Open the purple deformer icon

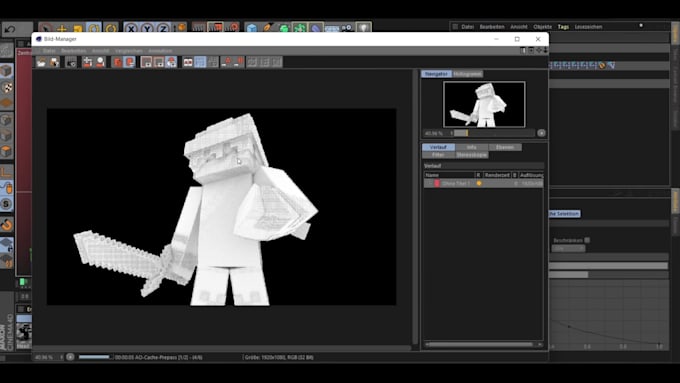(316, 28)
